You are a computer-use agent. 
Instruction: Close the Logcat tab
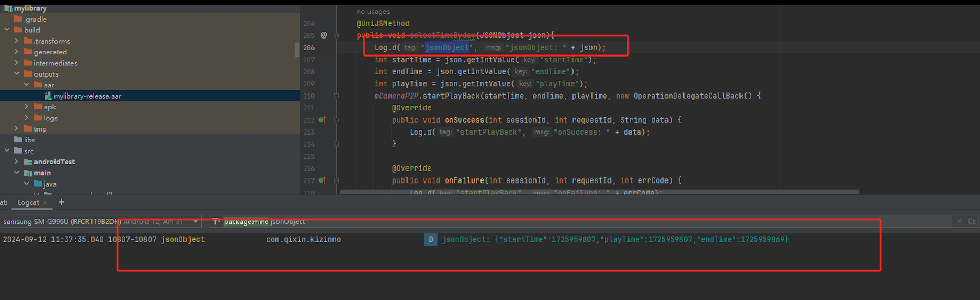point(45,203)
